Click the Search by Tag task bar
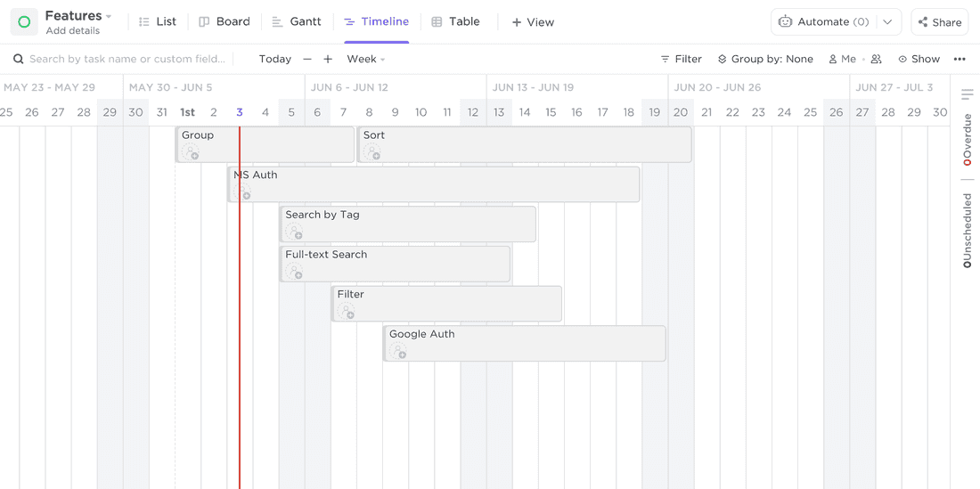Screen dimensions: 980x489 (x=408, y=224)
